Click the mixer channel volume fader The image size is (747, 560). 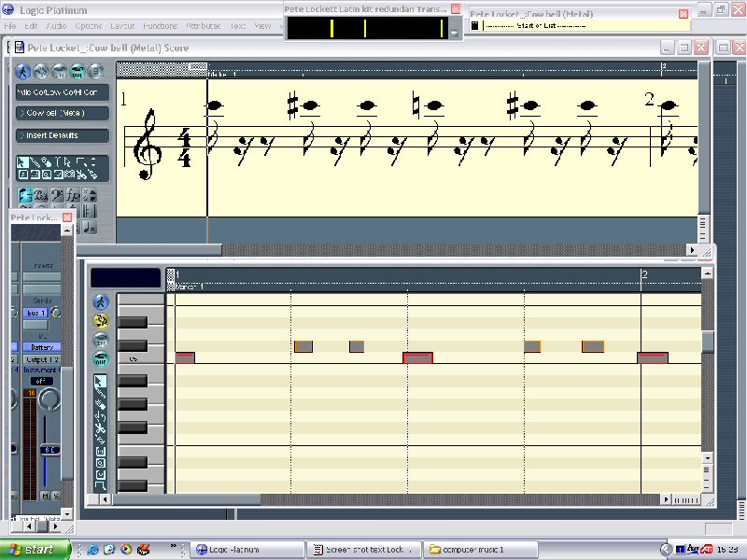tap(48, 450)
